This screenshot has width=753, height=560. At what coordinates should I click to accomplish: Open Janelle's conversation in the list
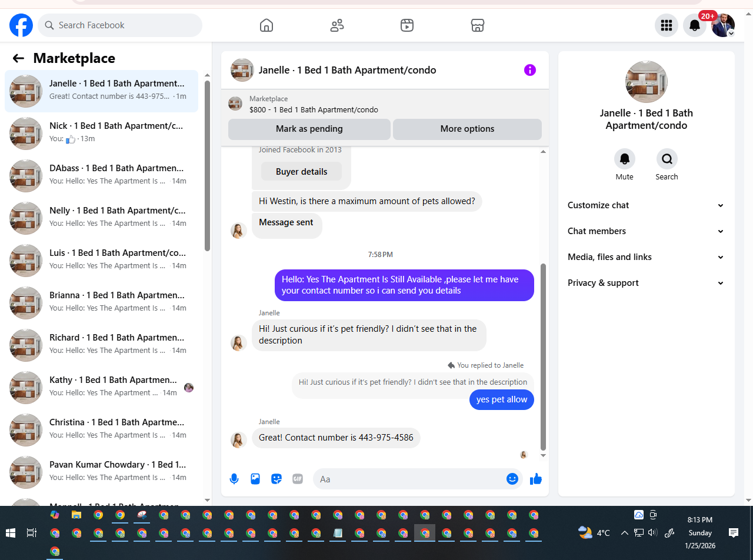click(101, 91)
